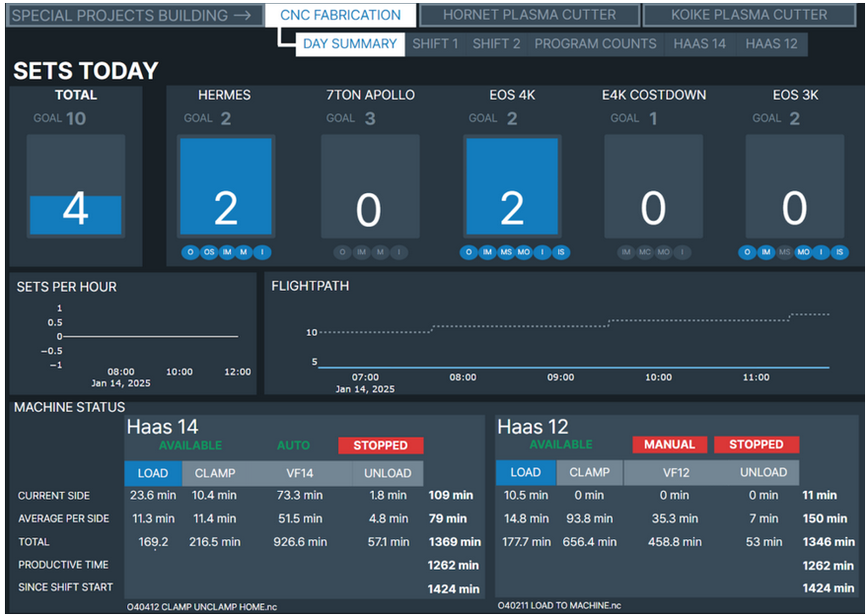The width and height of the screenshot is (867, 616).
Task: Click the I badge under EOS 3K
Action: tap(821, 252)
